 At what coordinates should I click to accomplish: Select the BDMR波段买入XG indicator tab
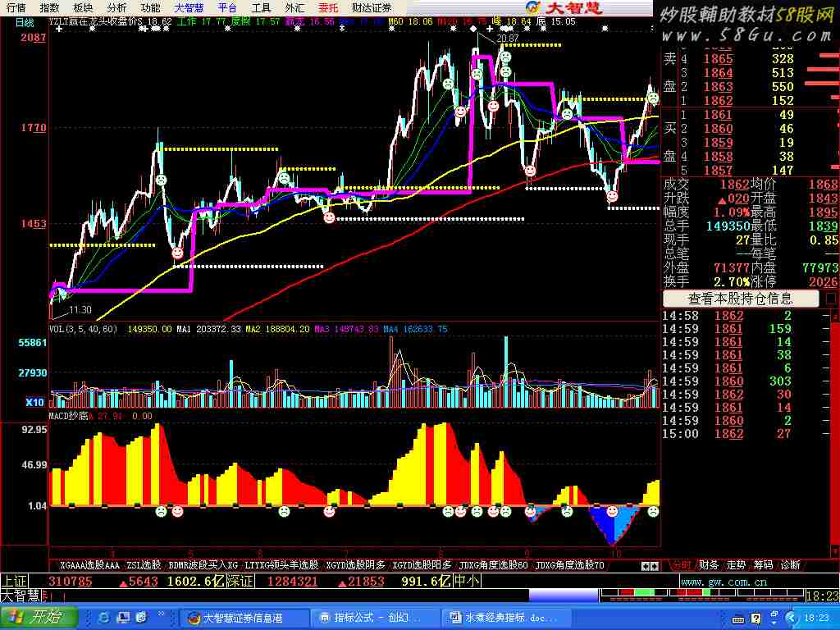coord(203,564)
